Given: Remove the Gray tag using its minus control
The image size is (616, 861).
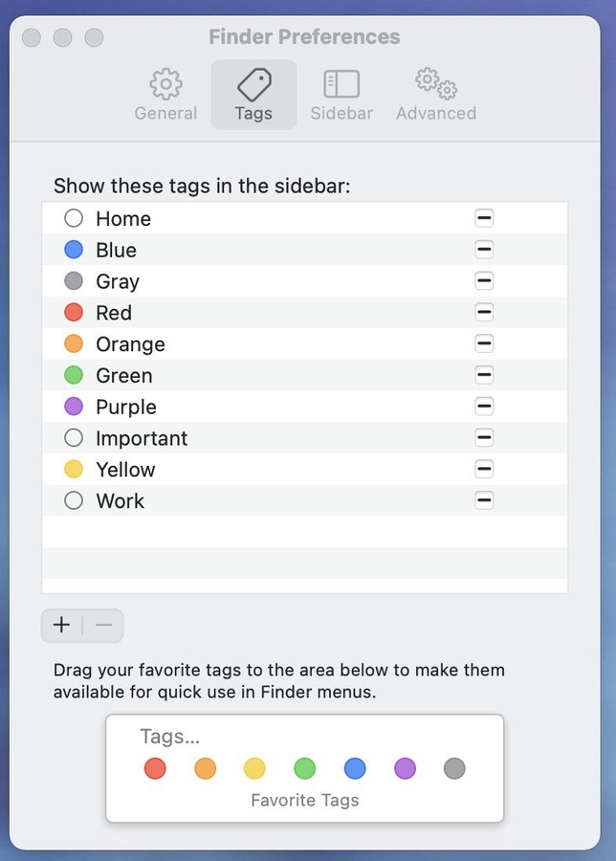Looking at the screenshot, I should point(484,281).
